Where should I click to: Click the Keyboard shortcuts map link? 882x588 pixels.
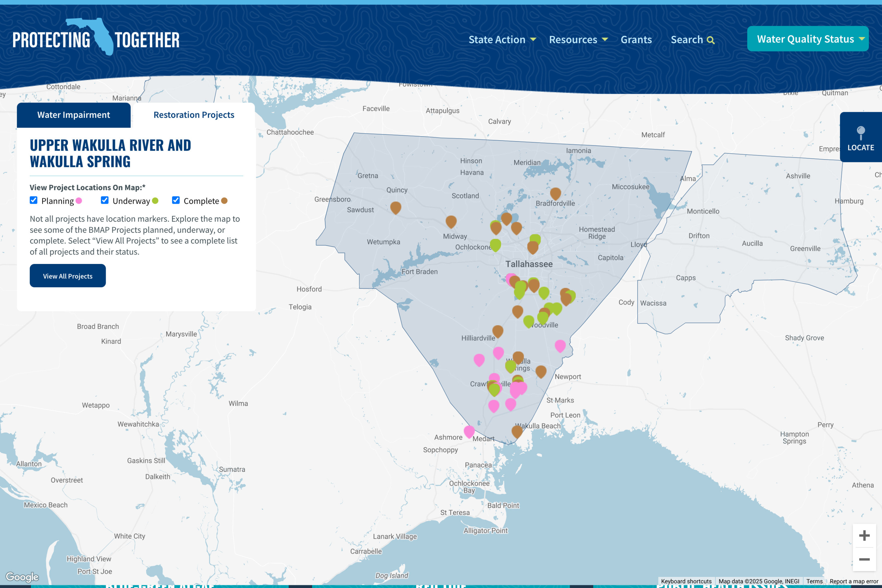[x=686, y=581]
